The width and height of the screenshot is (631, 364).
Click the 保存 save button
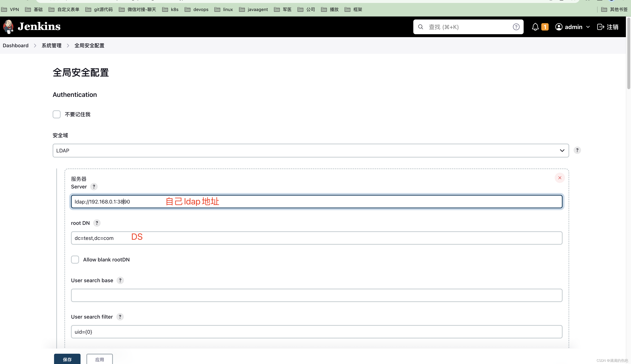[67, 359]
